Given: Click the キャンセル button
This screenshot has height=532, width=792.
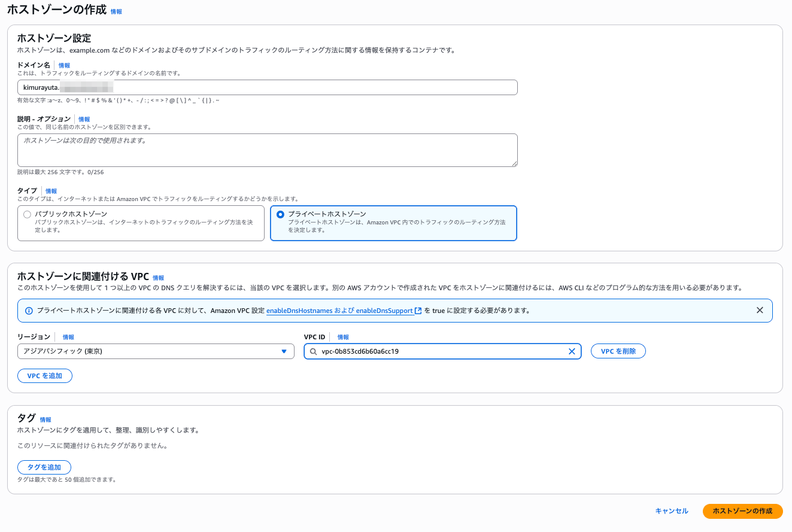Looking at the screenshot, I should click(672, 511).
